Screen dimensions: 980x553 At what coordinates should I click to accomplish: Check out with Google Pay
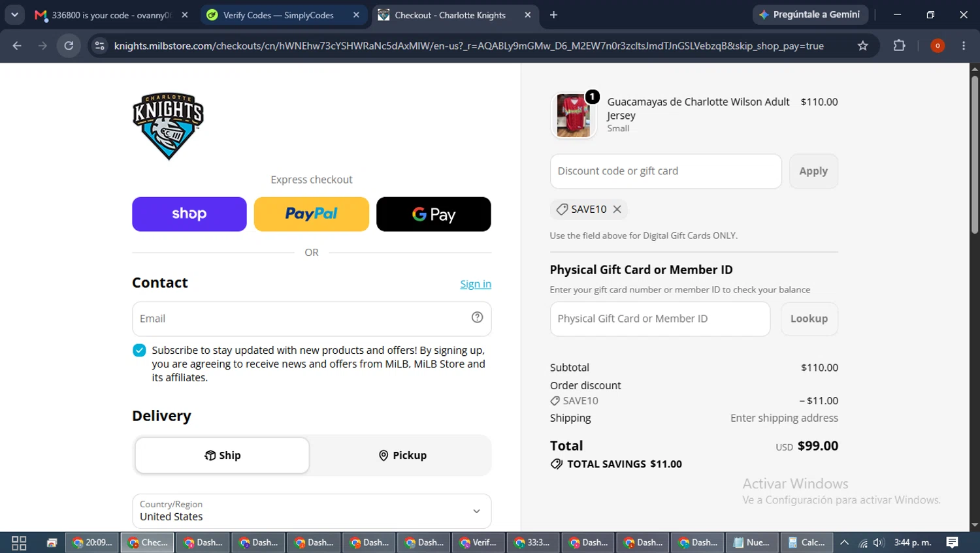click(x=434, y=214)
